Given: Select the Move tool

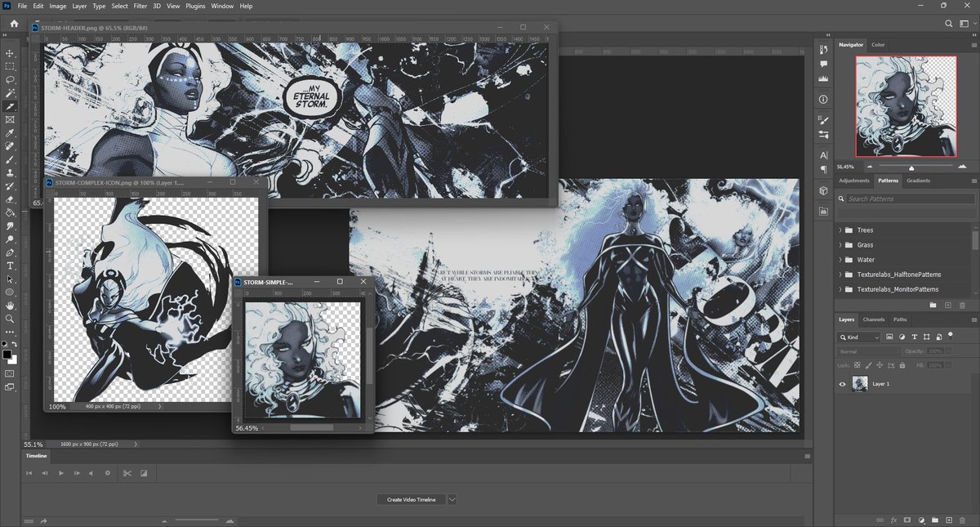Looking at the screenshot, I should [10, 53].
